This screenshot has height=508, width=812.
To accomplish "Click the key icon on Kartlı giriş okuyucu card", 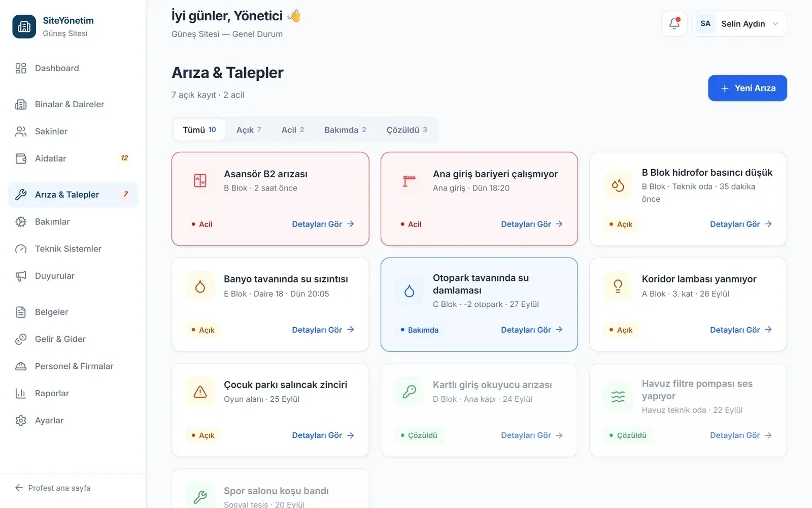I will click(409, 392).
